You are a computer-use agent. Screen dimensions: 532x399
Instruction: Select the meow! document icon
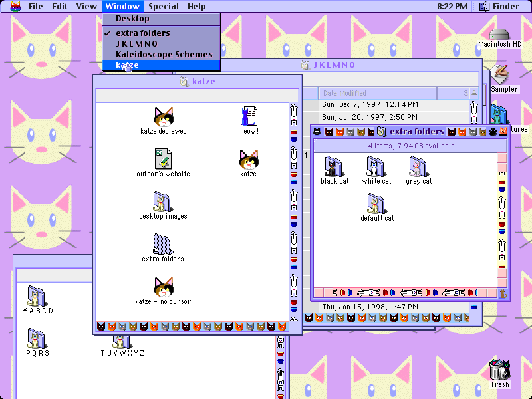(249, 116)
